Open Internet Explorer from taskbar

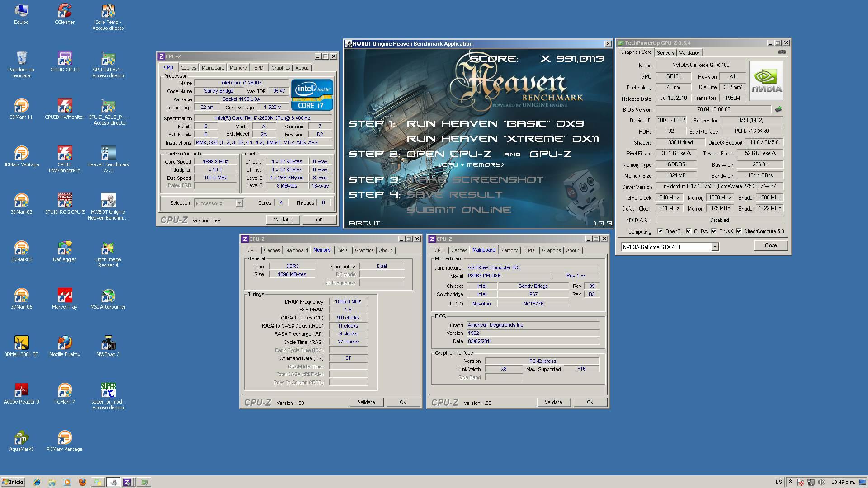point(37,482)
